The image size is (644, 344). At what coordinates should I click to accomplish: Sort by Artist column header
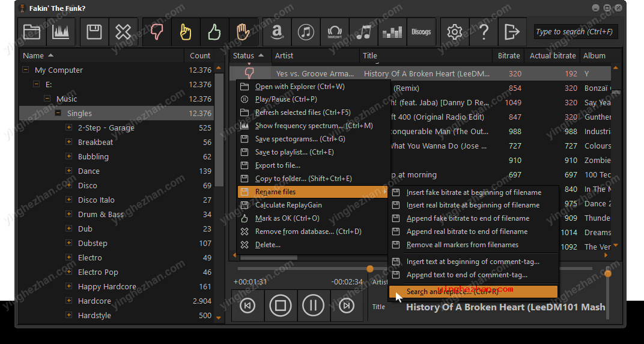[315, 55]
